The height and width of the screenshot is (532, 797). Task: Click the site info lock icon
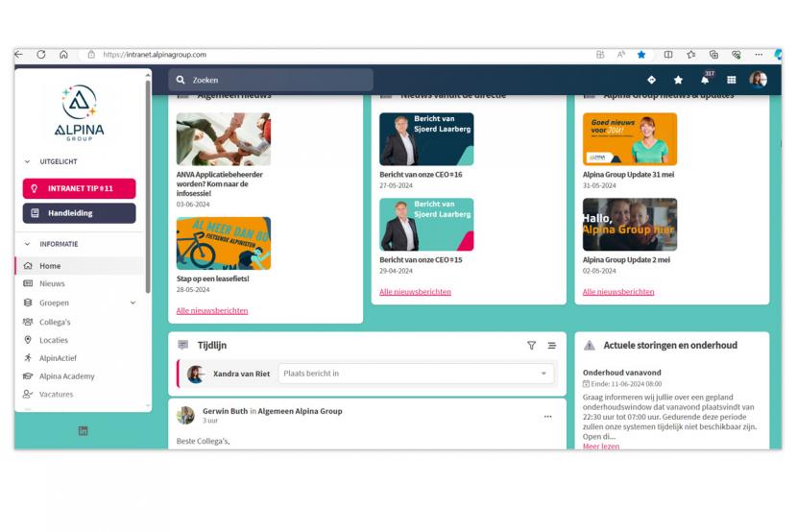click(x=91, y=55)
